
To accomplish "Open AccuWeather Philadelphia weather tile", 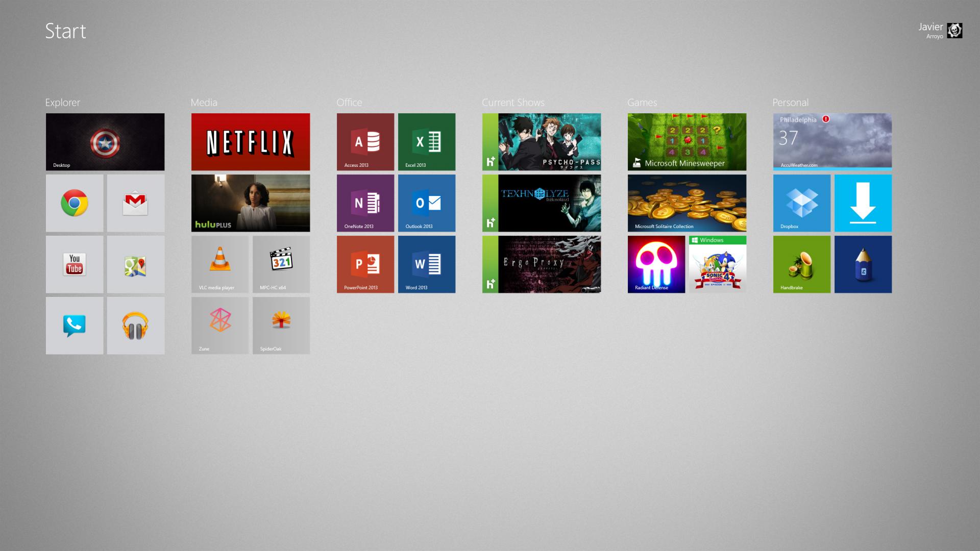I will coord(832,142).
